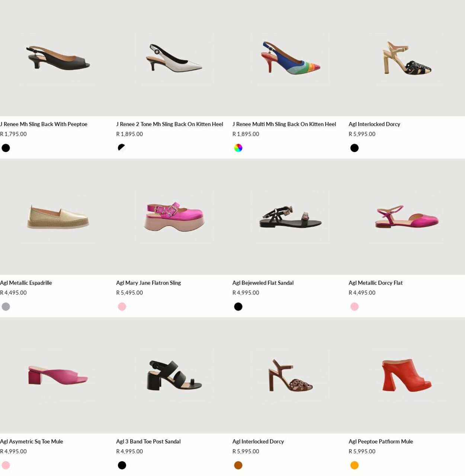Select pink swatch under Agl Mary Jane Flatron Sling
The width and height of the screenshot is (465, 476).
click(x=122, y=307)
